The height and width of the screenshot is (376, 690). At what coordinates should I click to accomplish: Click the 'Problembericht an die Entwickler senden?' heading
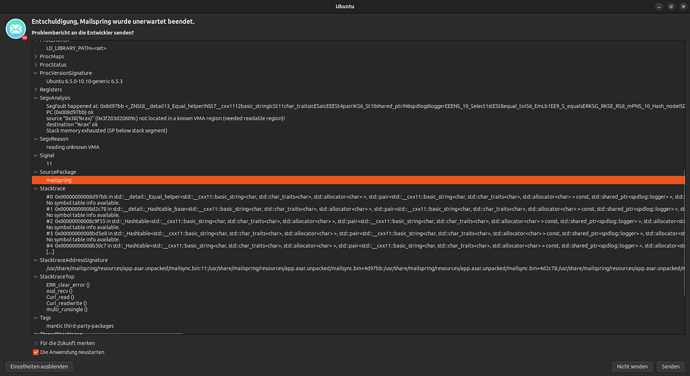[83, 33]
